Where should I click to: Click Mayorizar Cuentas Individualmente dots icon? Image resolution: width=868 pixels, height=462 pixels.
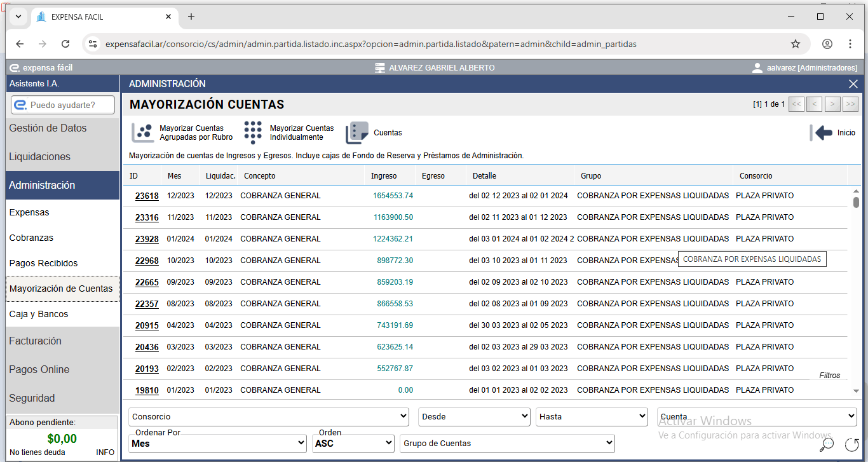[x=253, y=133]
